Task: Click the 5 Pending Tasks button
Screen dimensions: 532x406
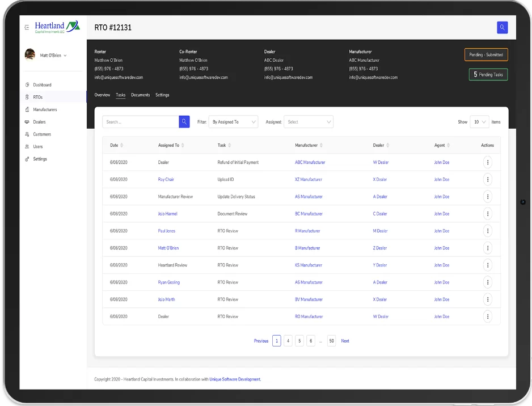Action: (x=488, y=74)
